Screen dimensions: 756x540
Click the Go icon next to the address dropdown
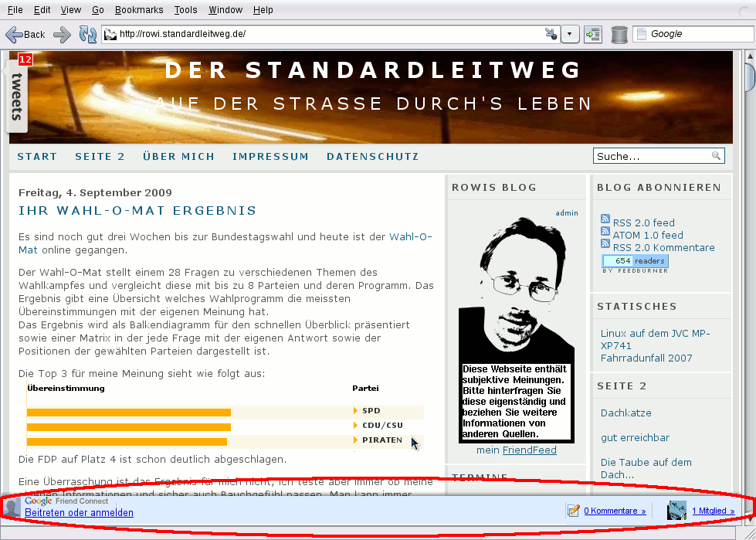tap(593, 34)
